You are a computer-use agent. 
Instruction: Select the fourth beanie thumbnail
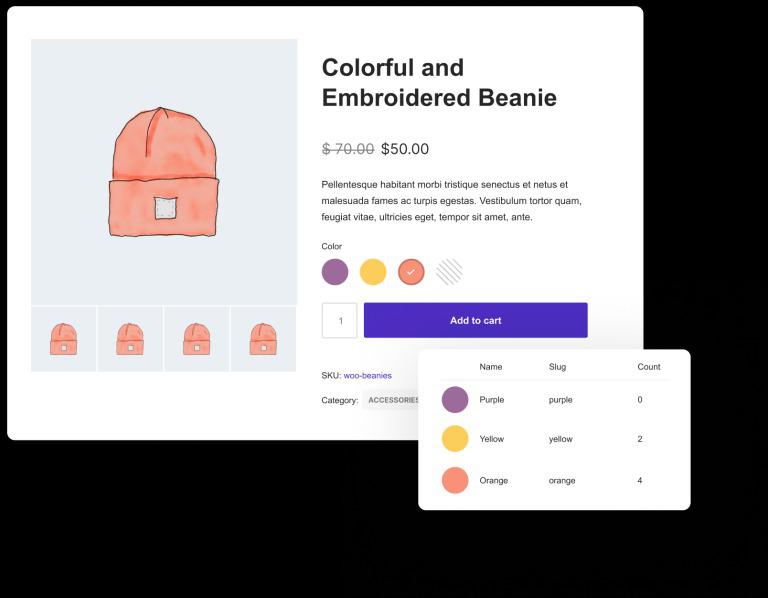[x=263, y=339]
